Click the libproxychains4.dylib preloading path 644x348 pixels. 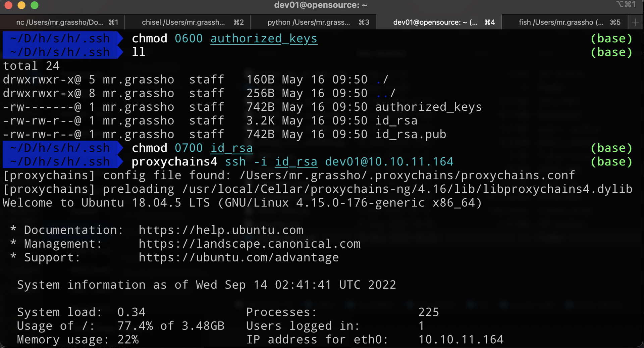pos(407,189)
